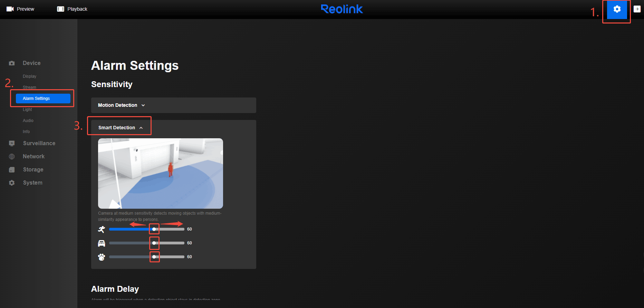Click the Device camera icon in sidebar
Image resolution: width=644 pixels, height=308 pixels.
click(x=12, y=63)
